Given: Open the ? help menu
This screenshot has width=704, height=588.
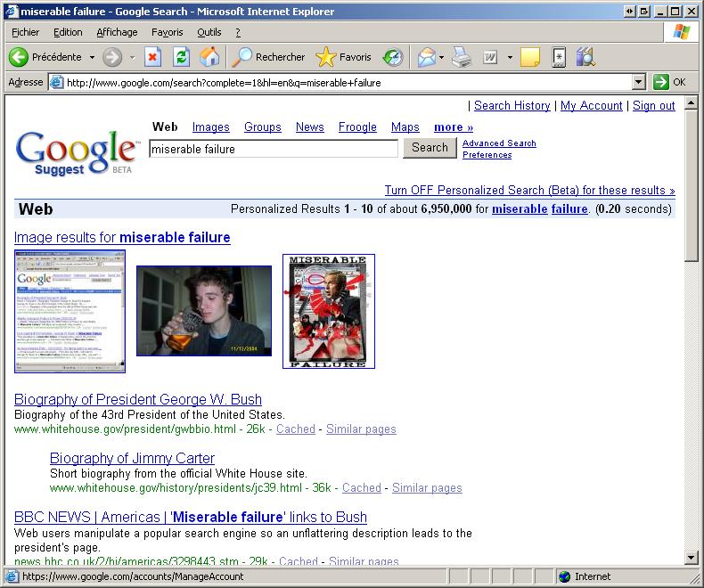Looking at the screenshot, I should pyautogui.click(x=238, y=32).
